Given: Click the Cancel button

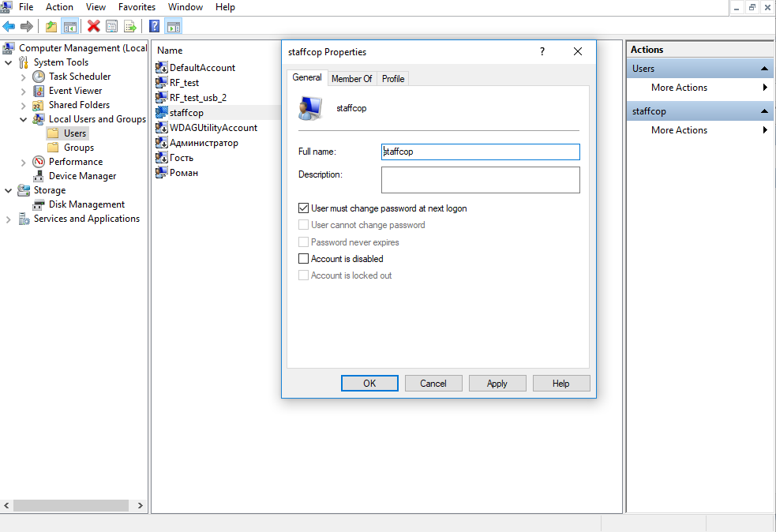Looking at the screenshot, I should click(433, 383).
